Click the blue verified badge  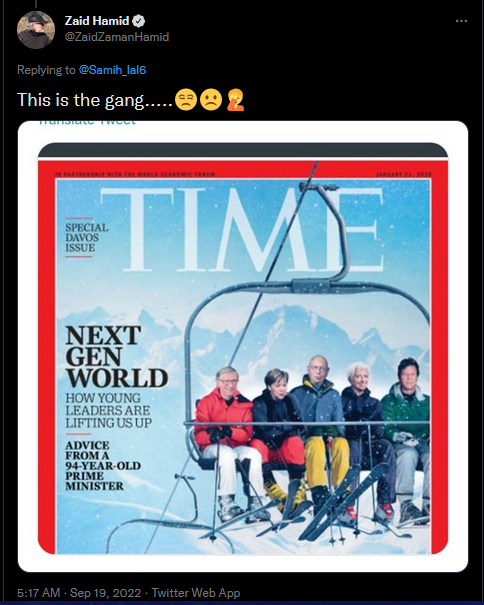139,21
